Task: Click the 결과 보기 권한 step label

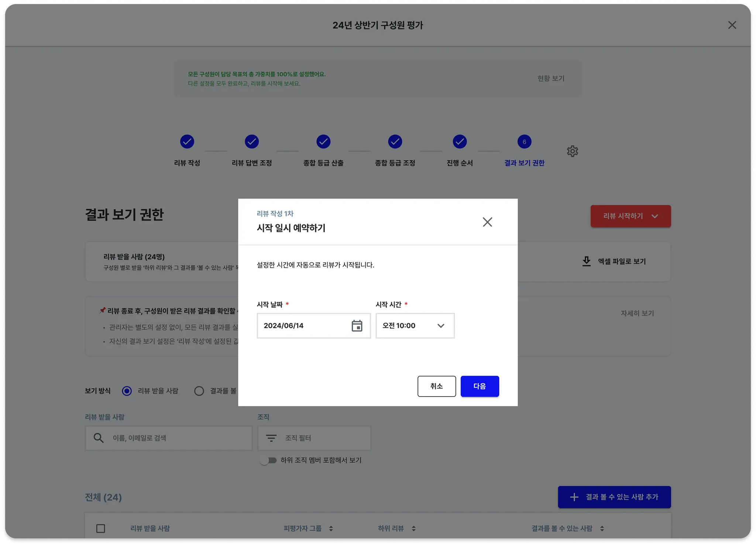Action: pos(524,163)
